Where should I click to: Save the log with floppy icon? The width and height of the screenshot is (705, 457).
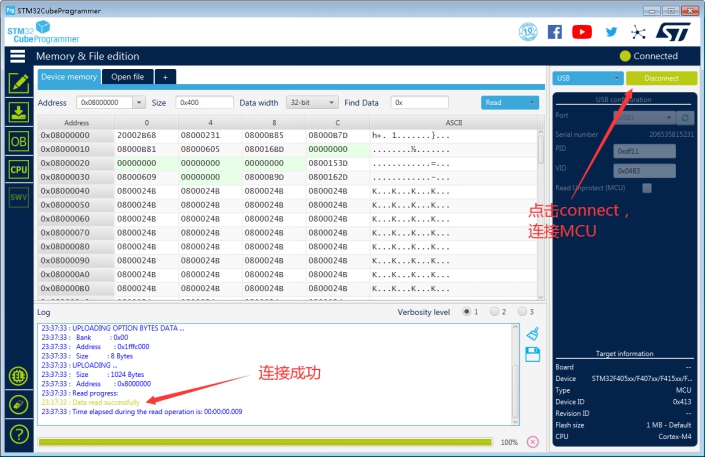533,354
